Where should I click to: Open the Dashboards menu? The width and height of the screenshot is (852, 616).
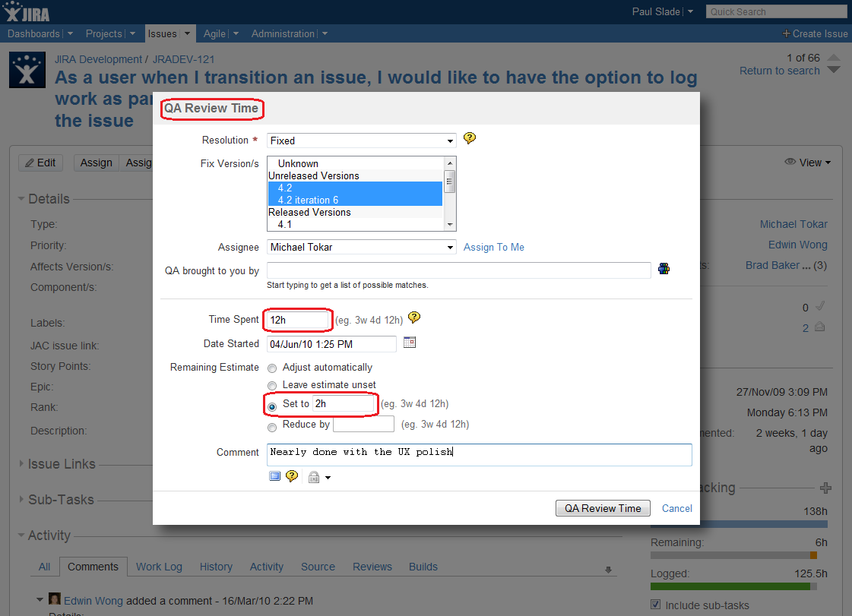tap(40, 33)
